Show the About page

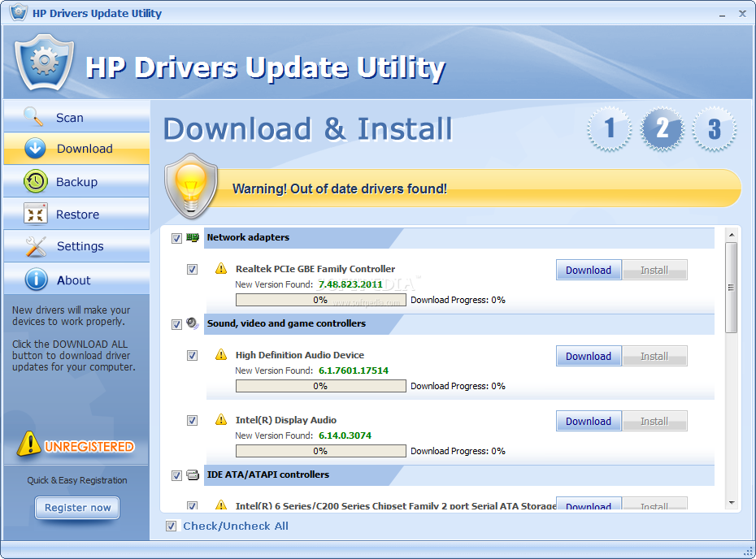point(76,279)
